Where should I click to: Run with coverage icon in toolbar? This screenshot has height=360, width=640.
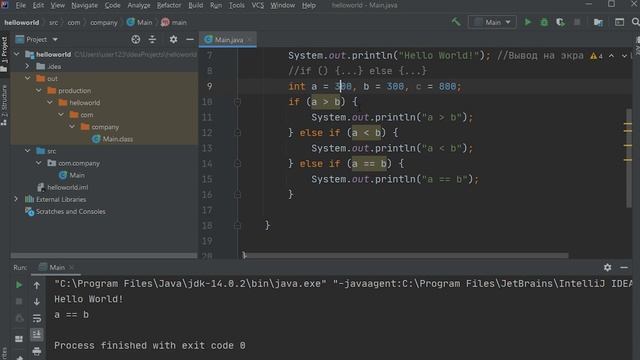coord(560,22)
